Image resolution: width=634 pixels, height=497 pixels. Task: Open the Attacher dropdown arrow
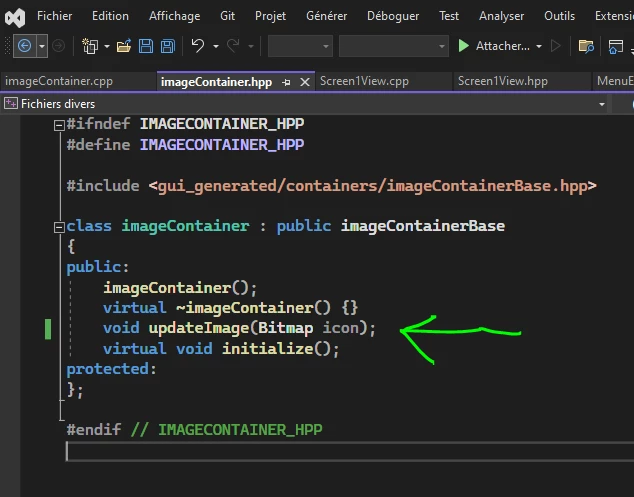pos(539,47)
